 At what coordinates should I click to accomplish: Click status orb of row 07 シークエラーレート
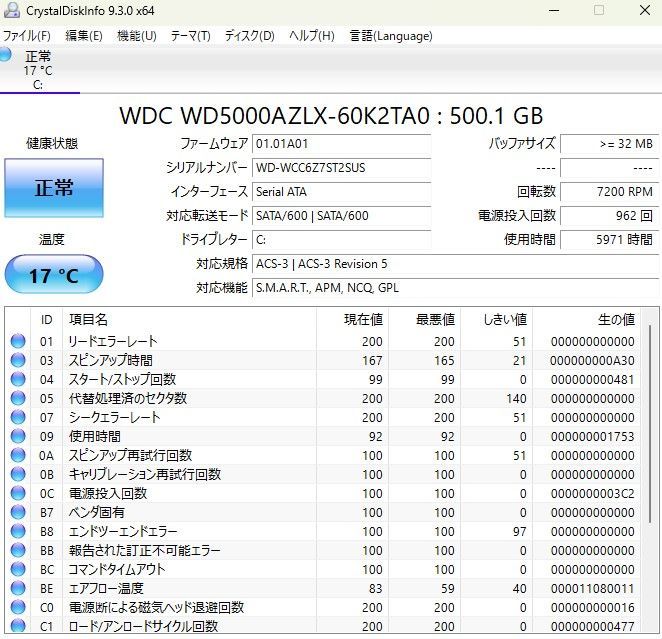(x=18, y=417)
